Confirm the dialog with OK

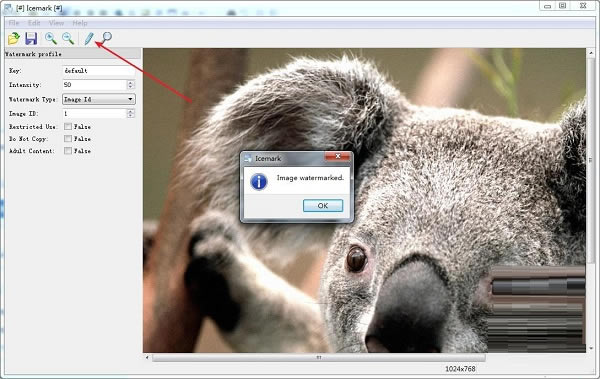click(323, 206)
